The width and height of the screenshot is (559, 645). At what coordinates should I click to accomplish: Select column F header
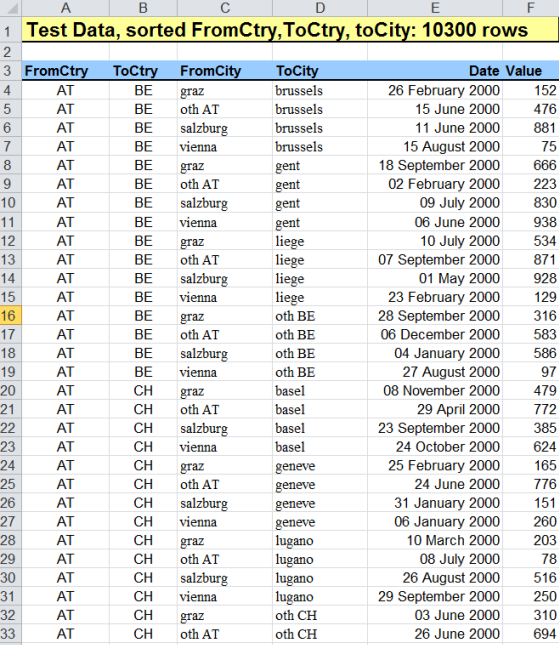point(531,8)
